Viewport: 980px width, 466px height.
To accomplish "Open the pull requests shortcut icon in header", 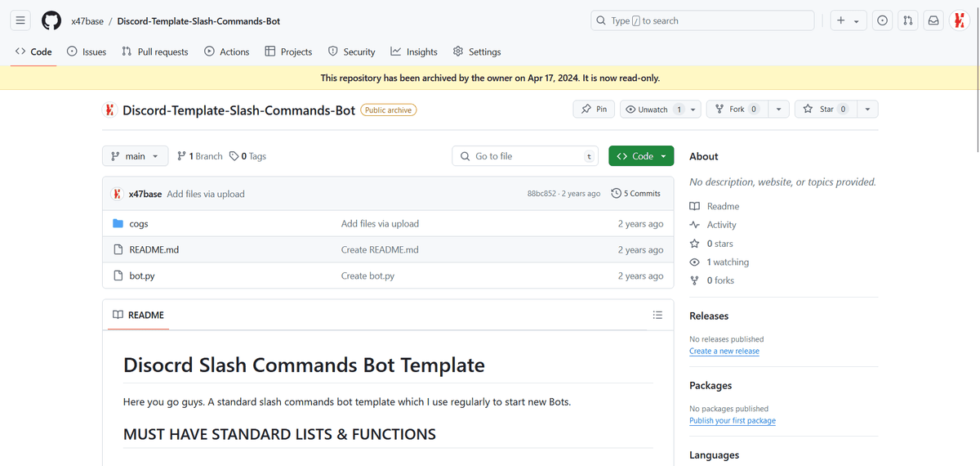I will click(907, 20).
